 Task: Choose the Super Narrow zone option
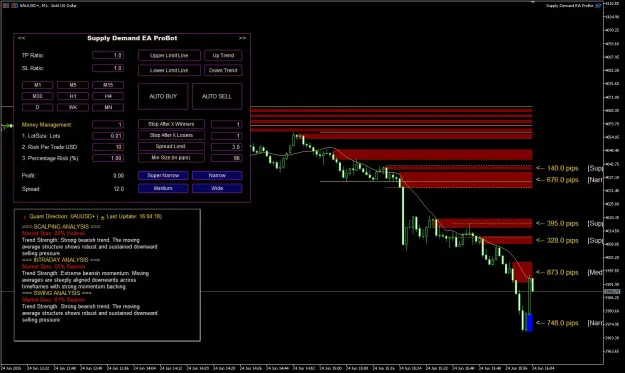point(163,175)
